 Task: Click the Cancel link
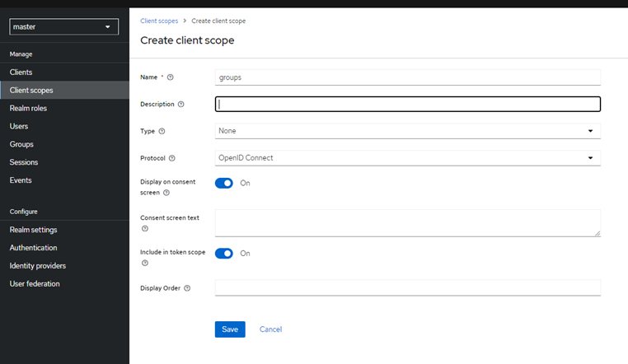click(x=270, y=329)
